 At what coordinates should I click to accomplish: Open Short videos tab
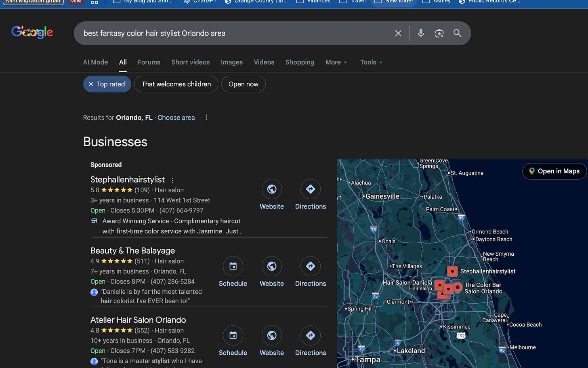tap(191, 62)
